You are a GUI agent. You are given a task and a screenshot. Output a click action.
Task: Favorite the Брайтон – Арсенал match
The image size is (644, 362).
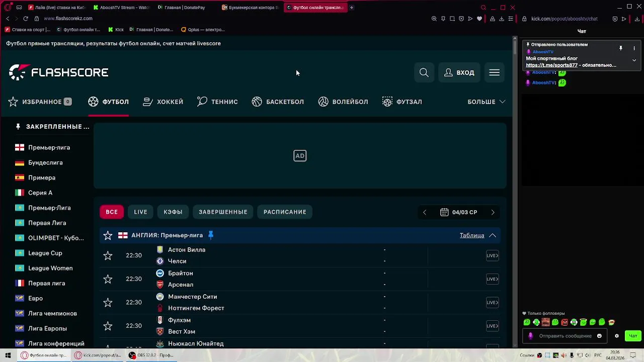[x=108, y=279]
